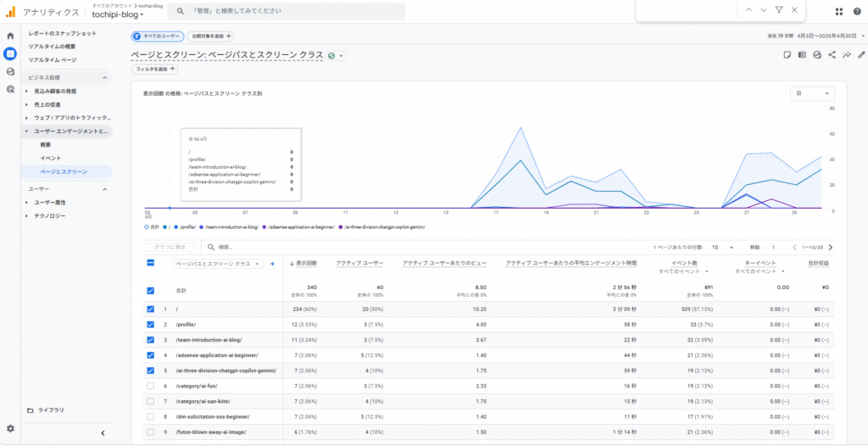Click the フィルタを追加 button

[x=155, y=70]
